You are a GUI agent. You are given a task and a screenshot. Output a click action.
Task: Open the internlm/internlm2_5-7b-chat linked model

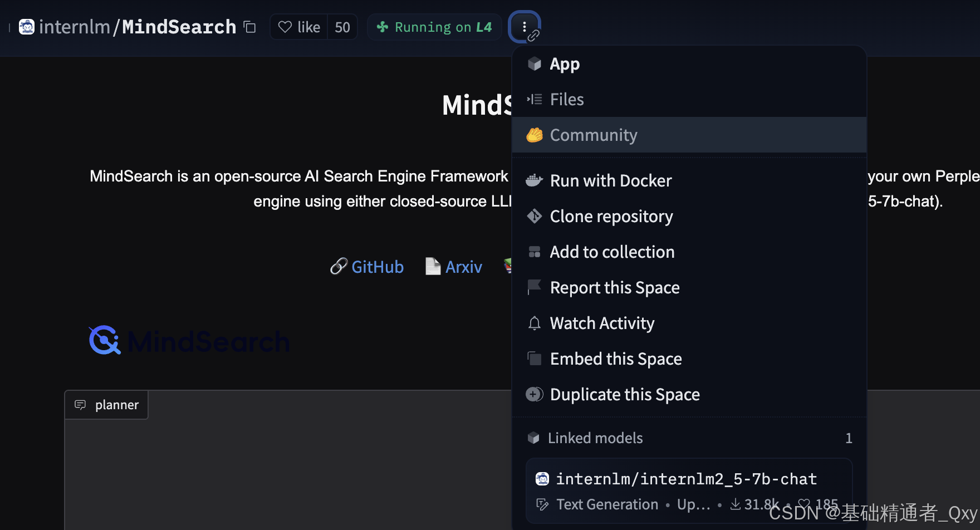click(689, 490)
